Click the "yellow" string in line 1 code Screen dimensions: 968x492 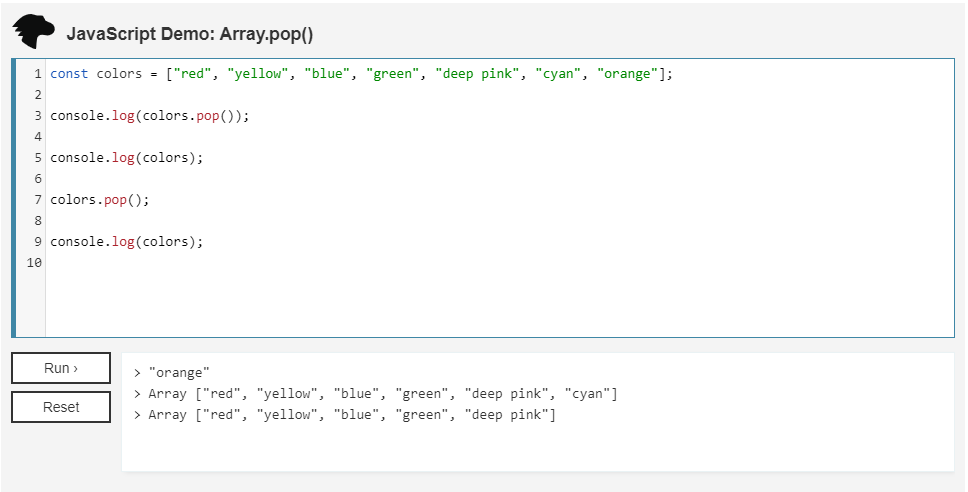258,74
